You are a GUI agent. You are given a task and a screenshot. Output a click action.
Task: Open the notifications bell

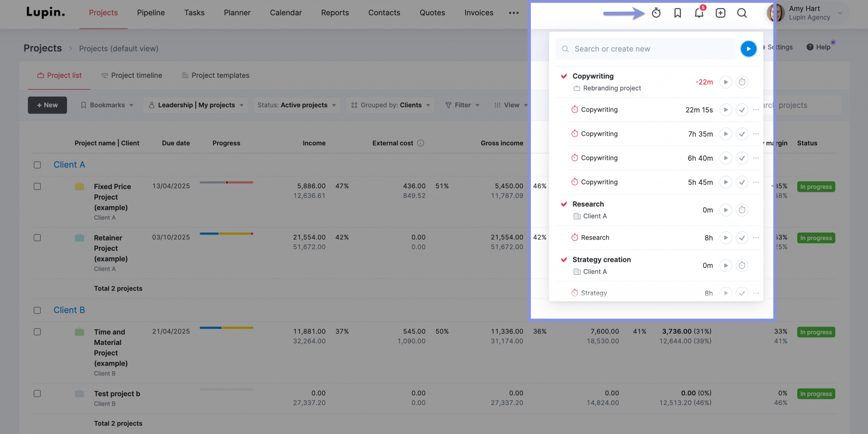699,13
